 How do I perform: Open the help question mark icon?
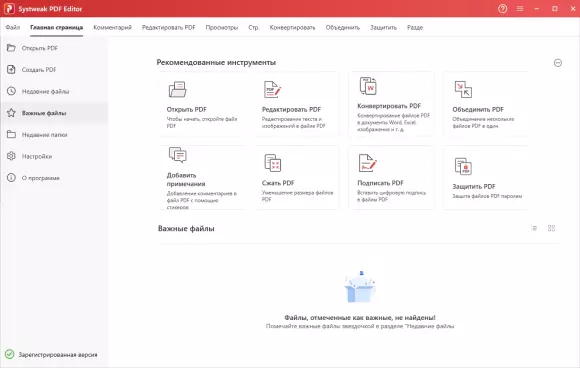502,9
